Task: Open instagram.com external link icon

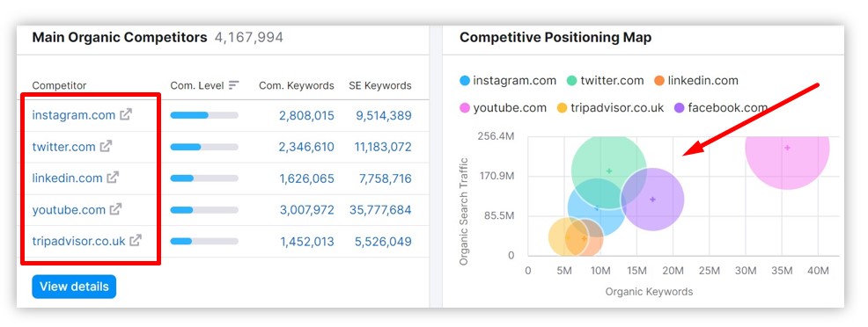Action: click(x=126, y=115)
